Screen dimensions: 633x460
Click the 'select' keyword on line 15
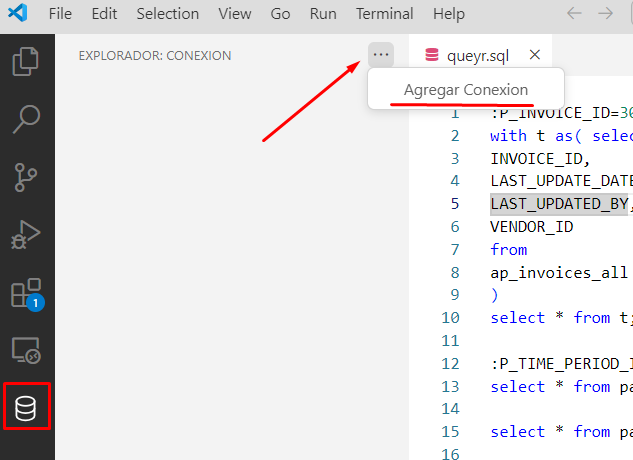coord(518,432)
